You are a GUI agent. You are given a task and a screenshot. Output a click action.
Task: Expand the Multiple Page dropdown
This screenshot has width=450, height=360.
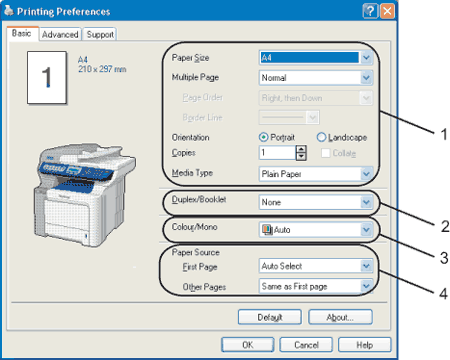(366, 78)
